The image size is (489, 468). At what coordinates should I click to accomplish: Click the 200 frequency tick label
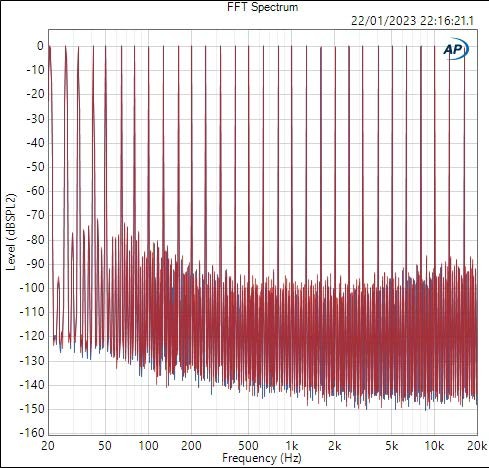(191, 446)
